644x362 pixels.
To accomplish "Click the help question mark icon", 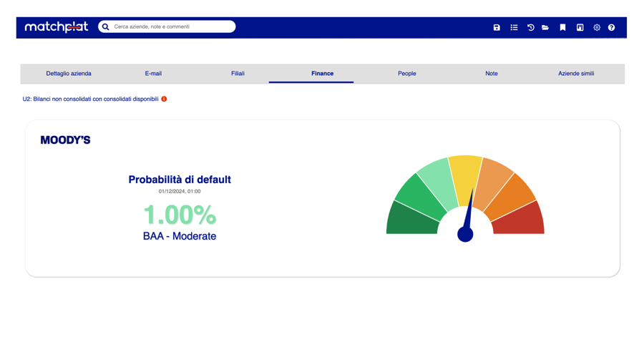I will pos(612,27).
